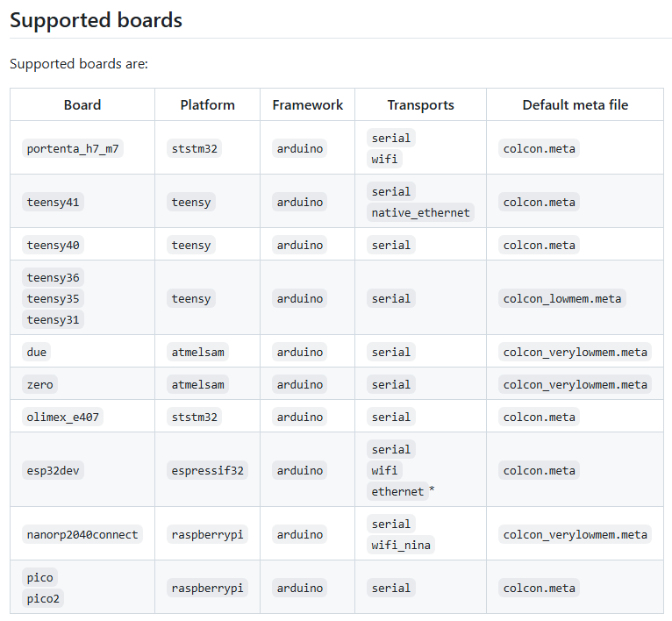Click the teensy41 board name
The height and width of the screenshot is (621, 672).
pyautogui.click(x=54, y=202)
